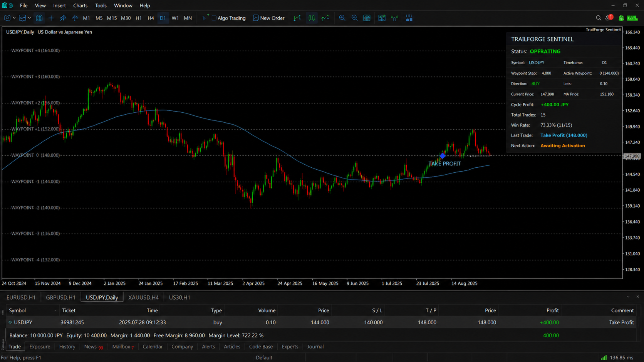This screenshot has width=644, height=362.
Task: Open the Calendar tab
Action: (x=153, y=347)
